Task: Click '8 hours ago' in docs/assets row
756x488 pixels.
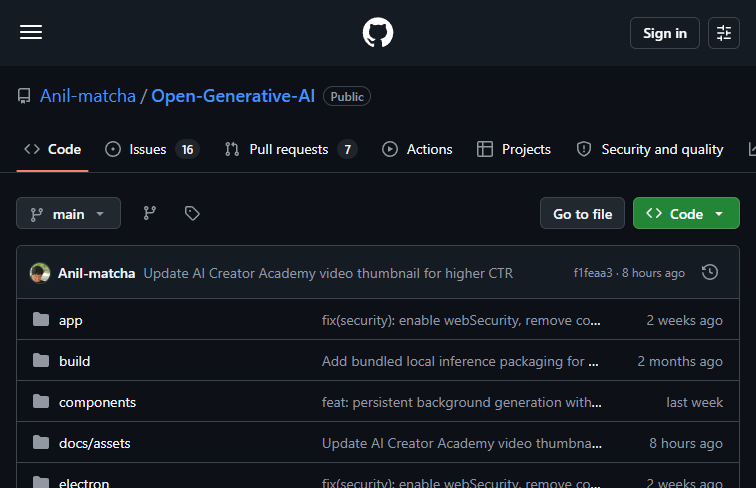Action: pos(686,444)
